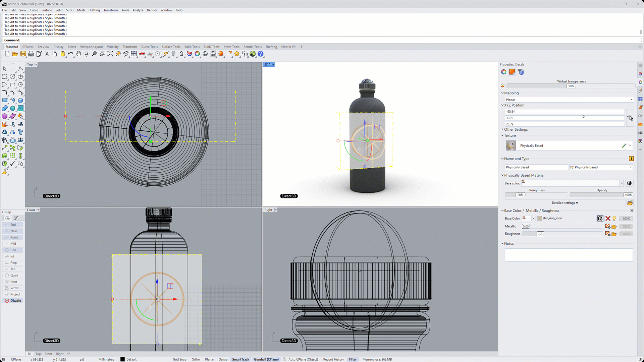The height and width of the screenshot is (362, 644).
Task: Click the padlock Lock objects icon
Action: point(181,54)
